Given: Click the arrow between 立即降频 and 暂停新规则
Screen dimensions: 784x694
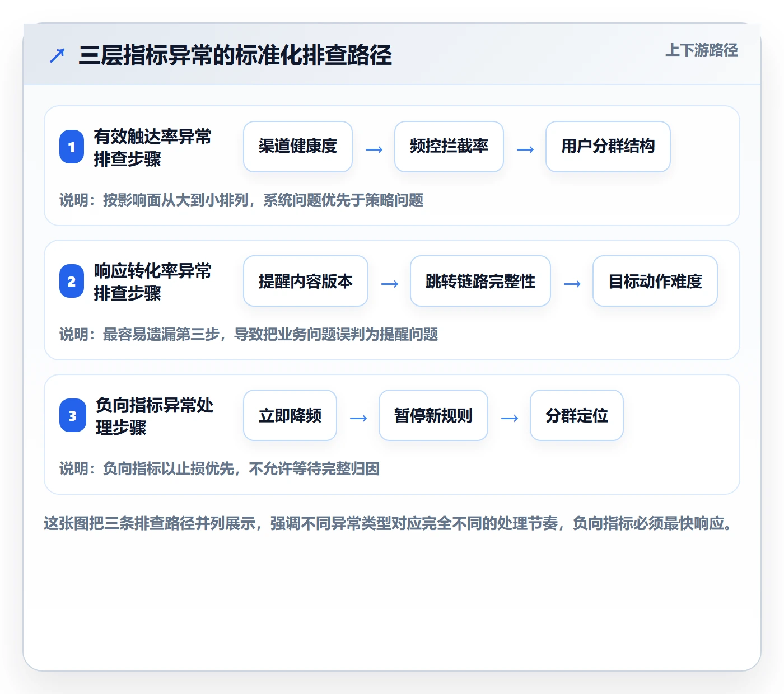Looking at the screenshot, I should [x=358, y=418].
